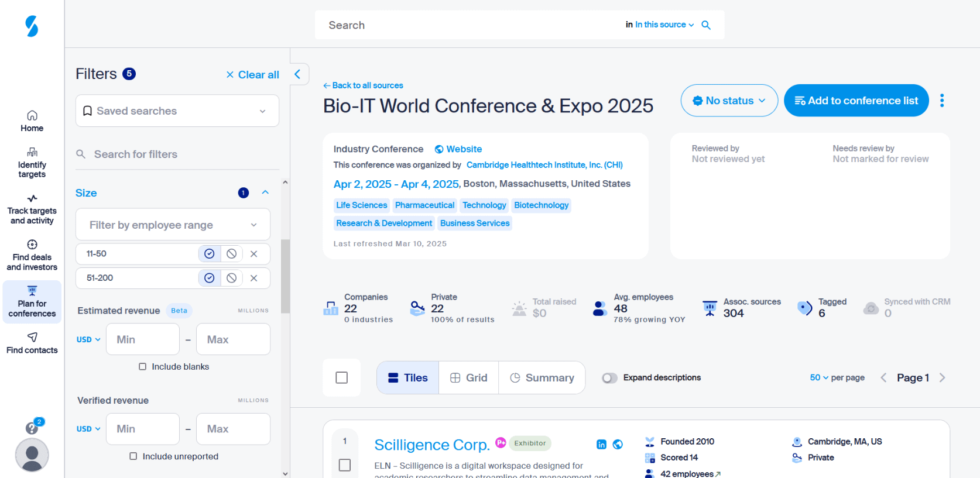The height and width of the screenshot is (478, 980).
Task: Exclude the 51-200 employee range
Action: click(x=232, y=278)
